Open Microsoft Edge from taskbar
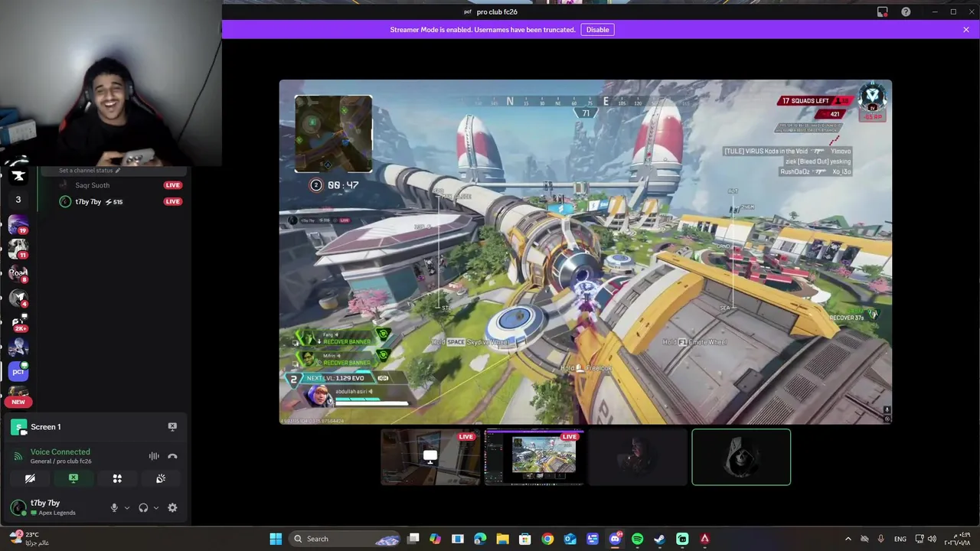The height and width of the screenshot is (551, 980). (x=480, y=539)
